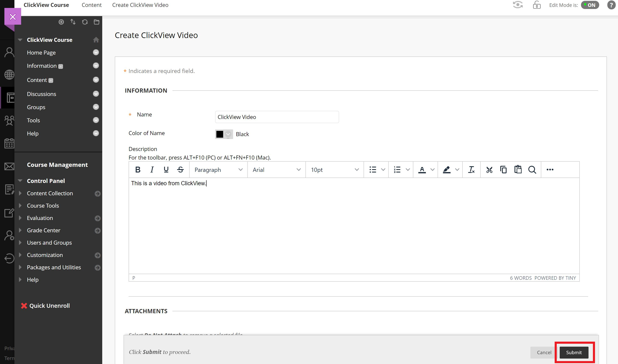The image size is (618, 364).
Task: Apply italic formatting in description editor
Action: click(152, 170)
